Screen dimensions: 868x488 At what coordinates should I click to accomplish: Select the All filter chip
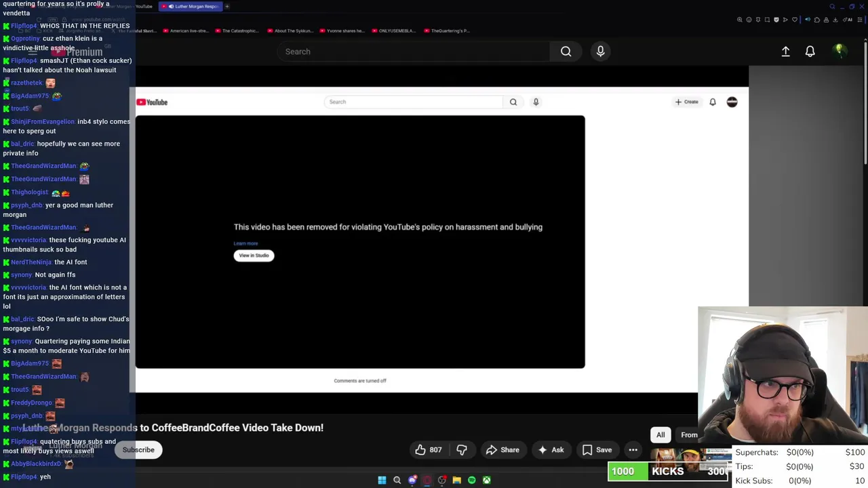click(x=660, y=435)
